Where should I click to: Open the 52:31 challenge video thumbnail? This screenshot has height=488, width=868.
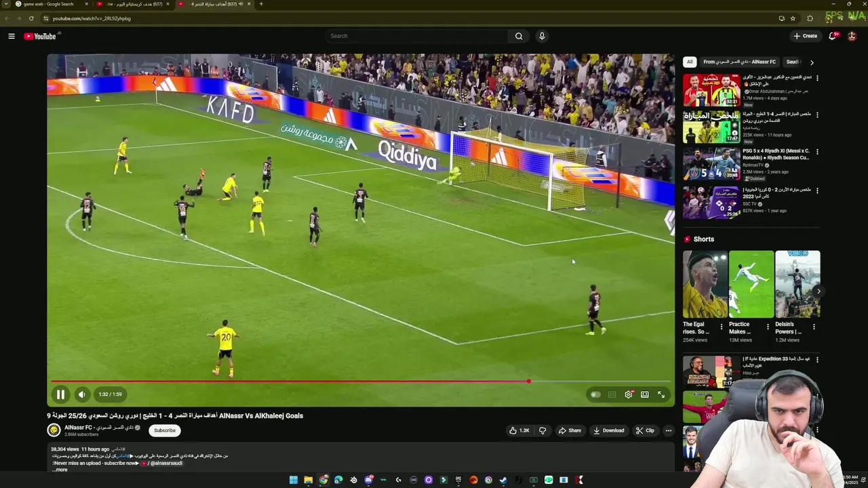point(711,90)
